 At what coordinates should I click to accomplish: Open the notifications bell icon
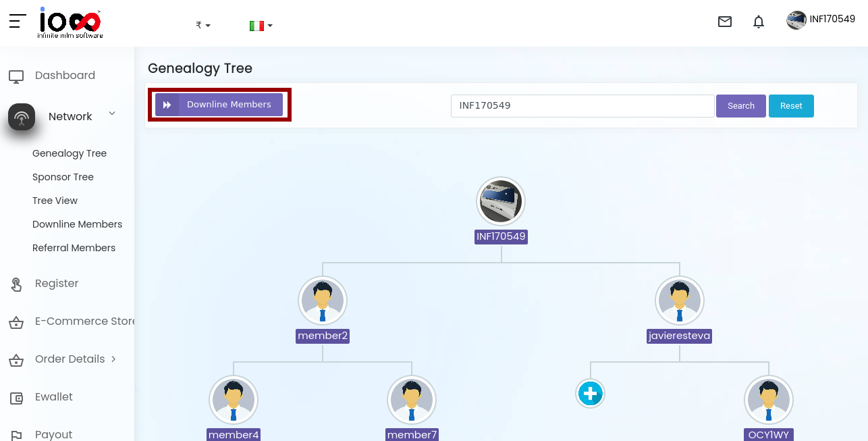(759, 22)
